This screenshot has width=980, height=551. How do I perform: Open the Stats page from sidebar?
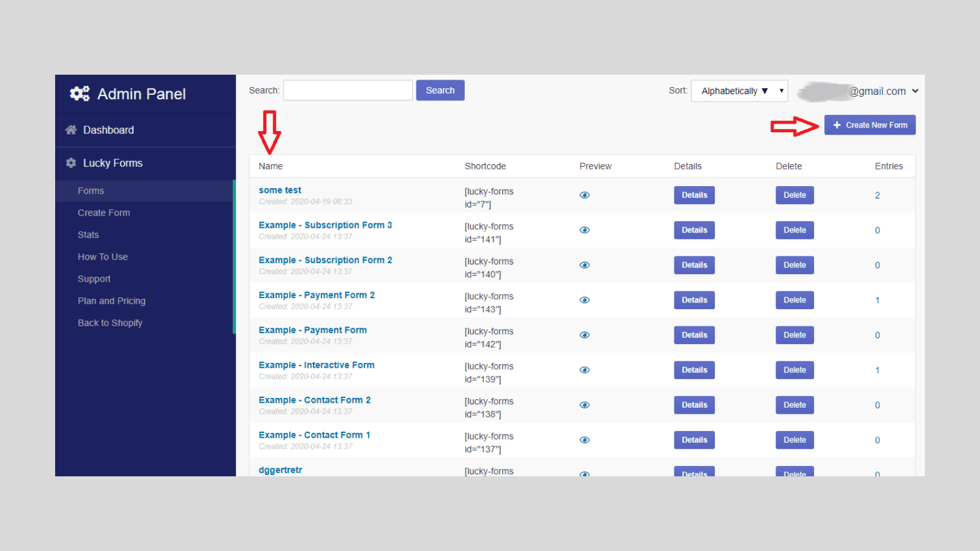coord(88,234)
